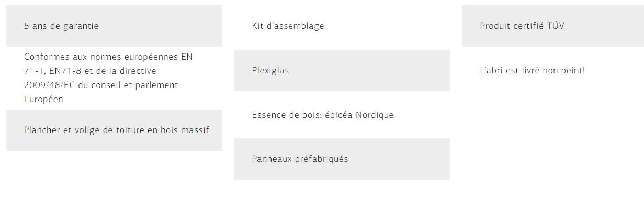Image resolution: width=644 pixels, height=218 pixels.
Task: Click 'Essence de bois: épicéa Nordique' text
Action: pos(322,115)
